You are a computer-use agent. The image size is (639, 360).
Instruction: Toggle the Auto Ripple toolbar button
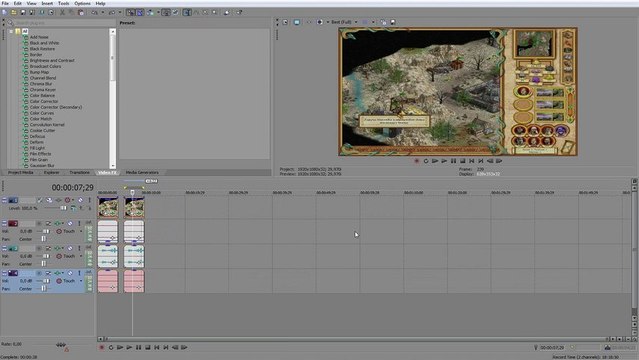point(150,13)
